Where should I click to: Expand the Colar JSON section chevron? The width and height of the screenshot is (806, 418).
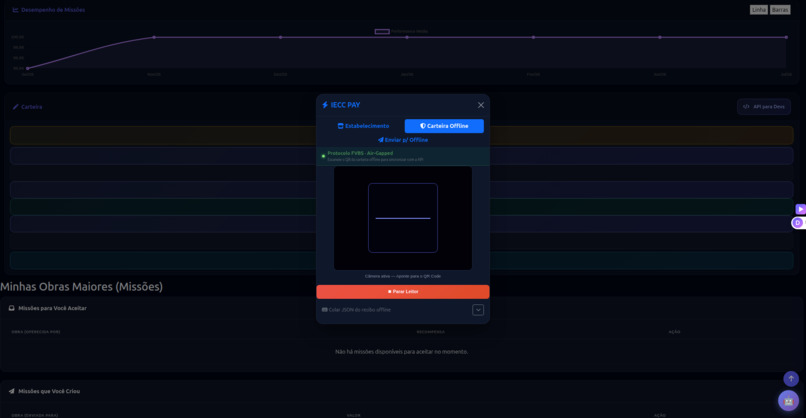tap(478, 310)
